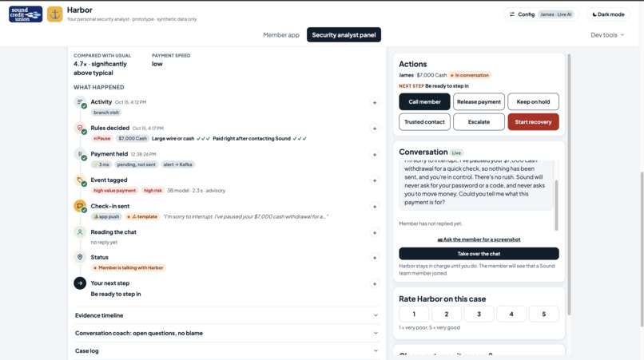This screenshot has height=360, width=644.
Task: Click the Trusted contact button
Action: pos(424,122)
